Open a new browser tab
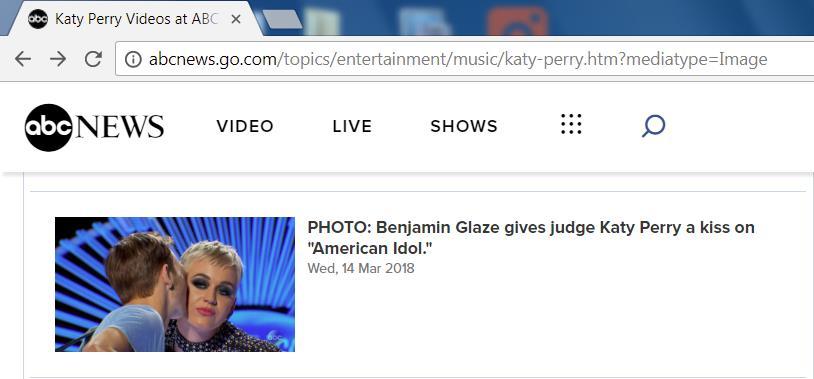The height and width of the screenshot is (379, 814). tap(282, 20)
